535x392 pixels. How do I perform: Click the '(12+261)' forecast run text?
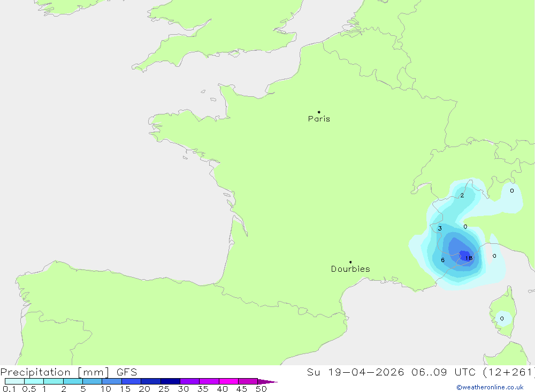coord(509,372)
